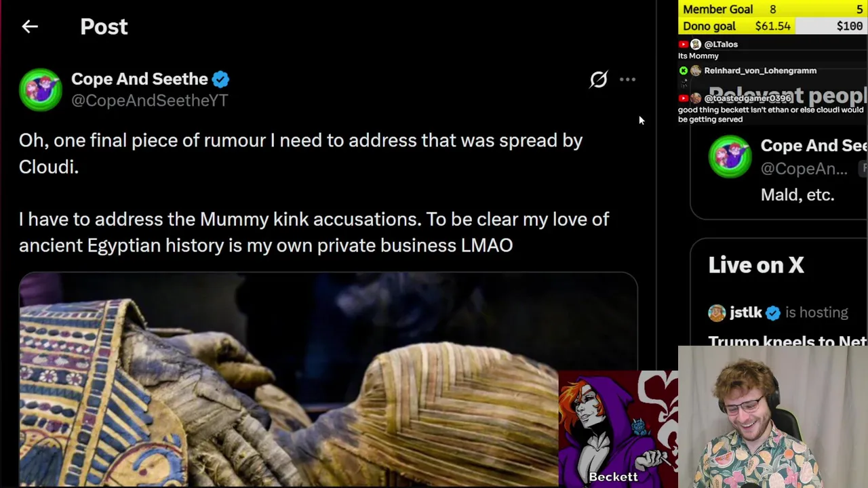Click the Member Goal bar
Screen dimensions: 868x488
773,9
